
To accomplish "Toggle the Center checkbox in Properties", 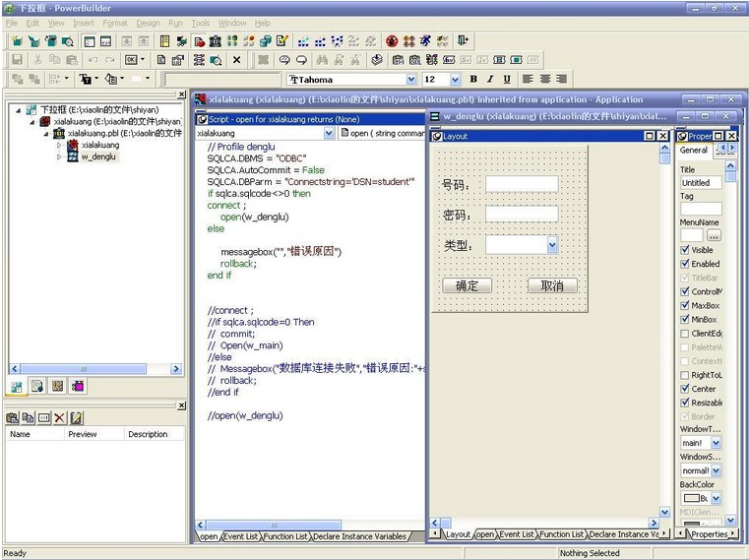I will coord(685,389).
